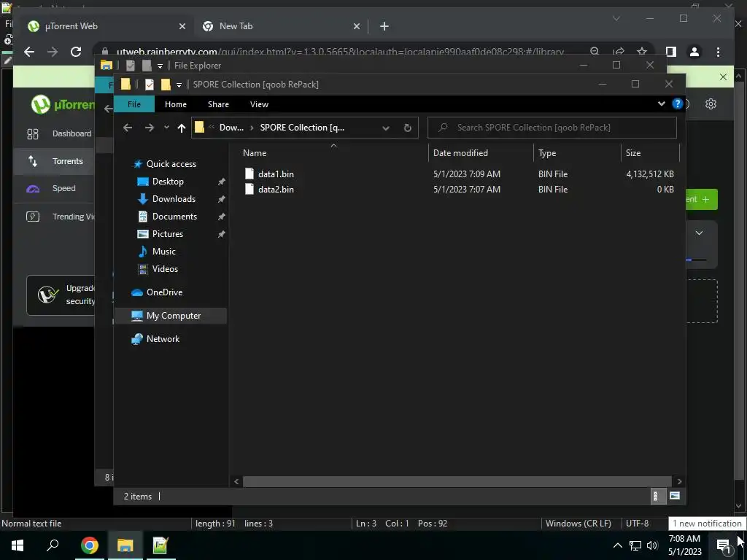Open Pictures in navigation pane

(x=167, y=234)
